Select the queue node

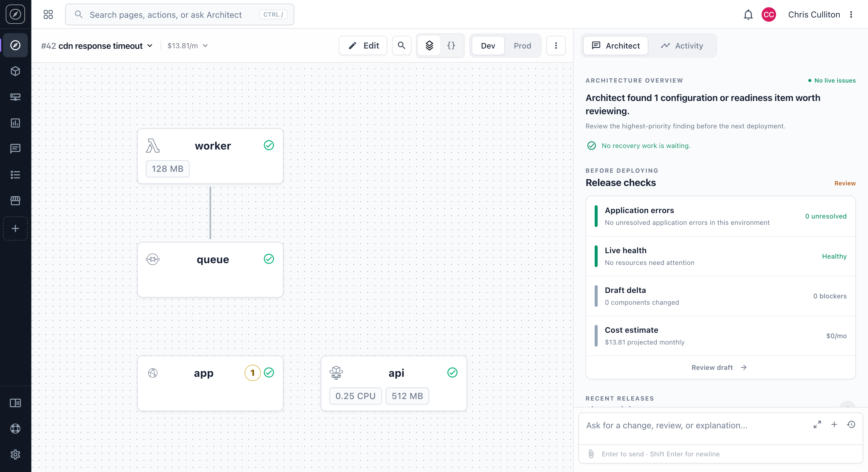210,269
